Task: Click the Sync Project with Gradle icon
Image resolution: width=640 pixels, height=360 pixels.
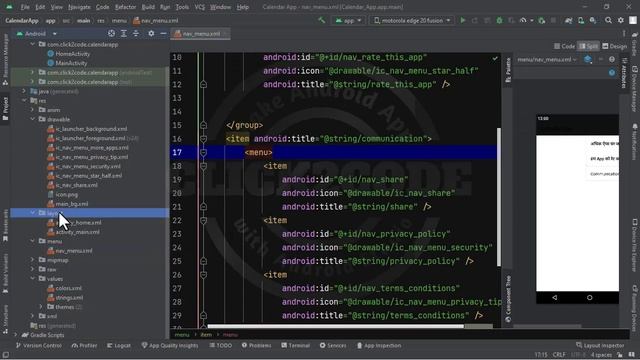Action: pyautogui.click(x=568, y=20)
